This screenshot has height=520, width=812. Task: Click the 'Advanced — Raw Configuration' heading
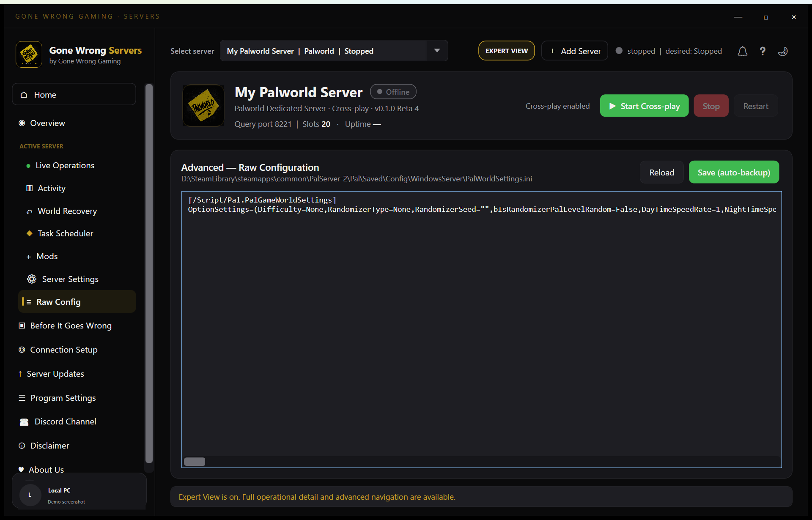[x=250, y=167]
